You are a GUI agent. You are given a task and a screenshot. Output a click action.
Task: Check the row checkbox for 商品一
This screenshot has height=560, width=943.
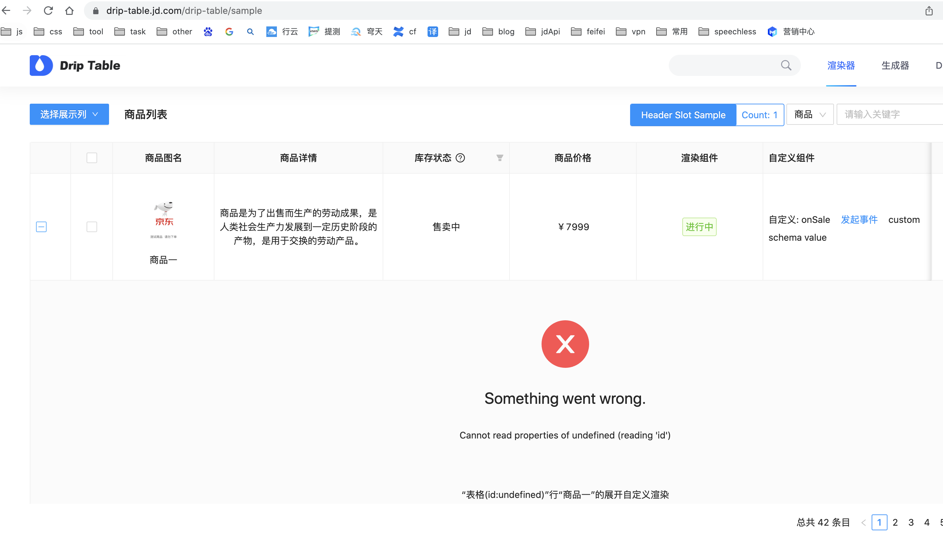point(91,227)
